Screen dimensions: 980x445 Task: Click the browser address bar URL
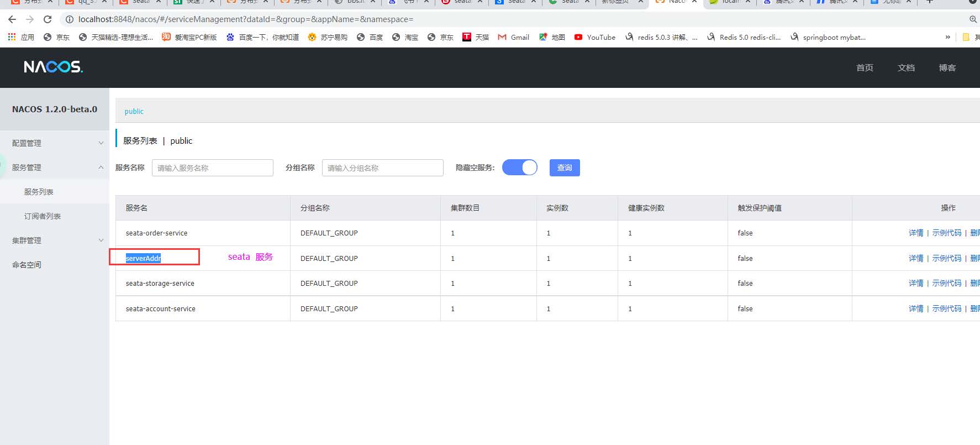[x=246, y=19]
